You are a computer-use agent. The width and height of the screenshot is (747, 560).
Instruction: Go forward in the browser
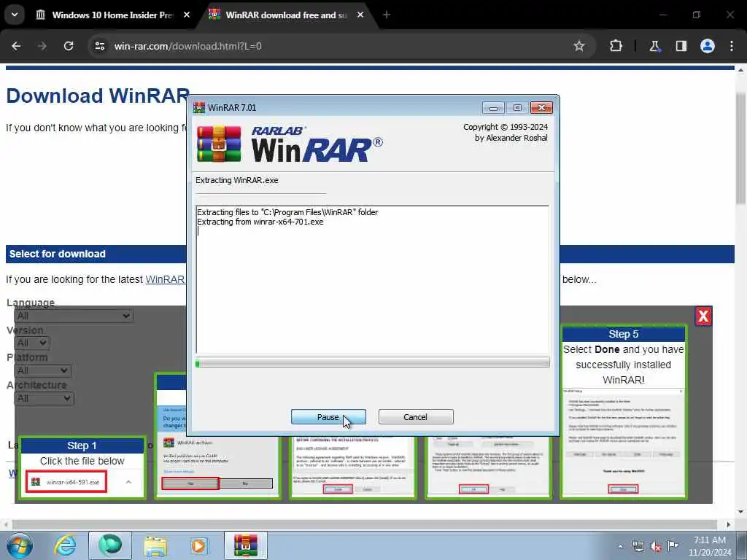click(42, 46)
